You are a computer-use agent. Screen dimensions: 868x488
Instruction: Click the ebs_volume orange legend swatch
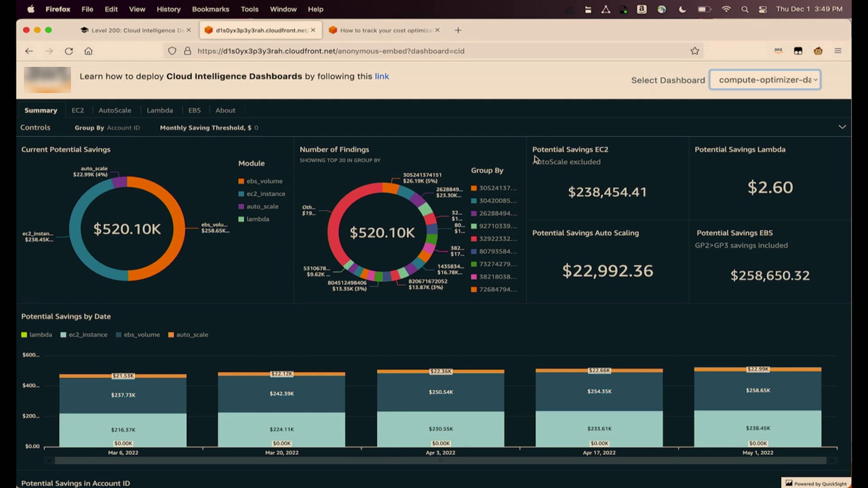(241, 181)
